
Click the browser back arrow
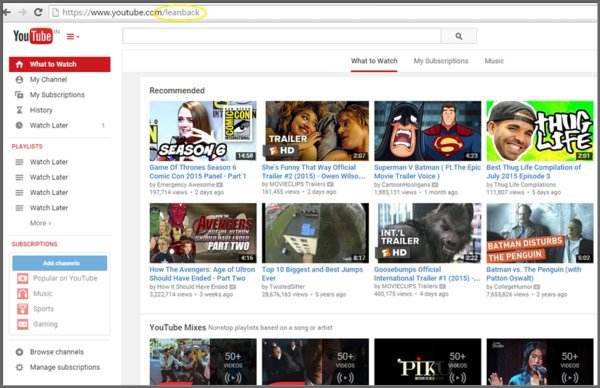(x=7, y=13)
